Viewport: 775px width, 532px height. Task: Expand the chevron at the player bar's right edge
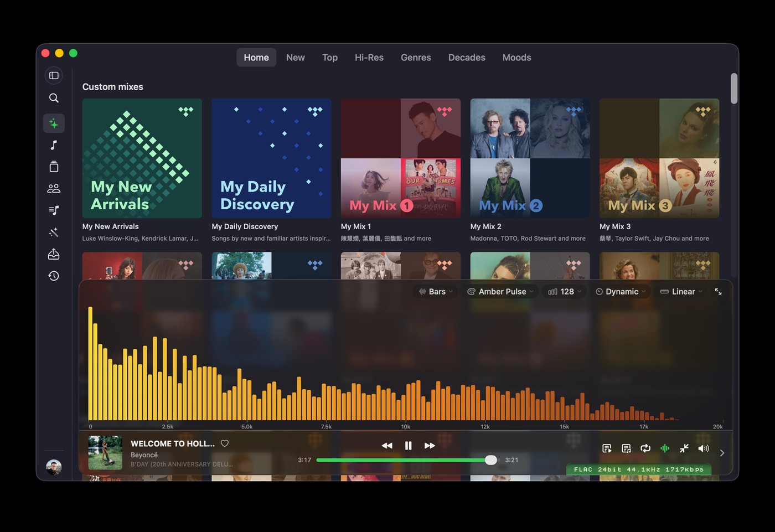click(x=722, y=453)
